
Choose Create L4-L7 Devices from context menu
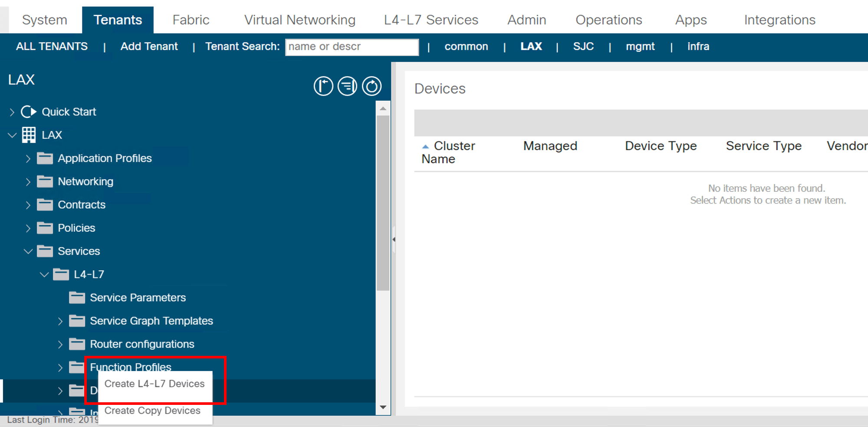point(154,384)
